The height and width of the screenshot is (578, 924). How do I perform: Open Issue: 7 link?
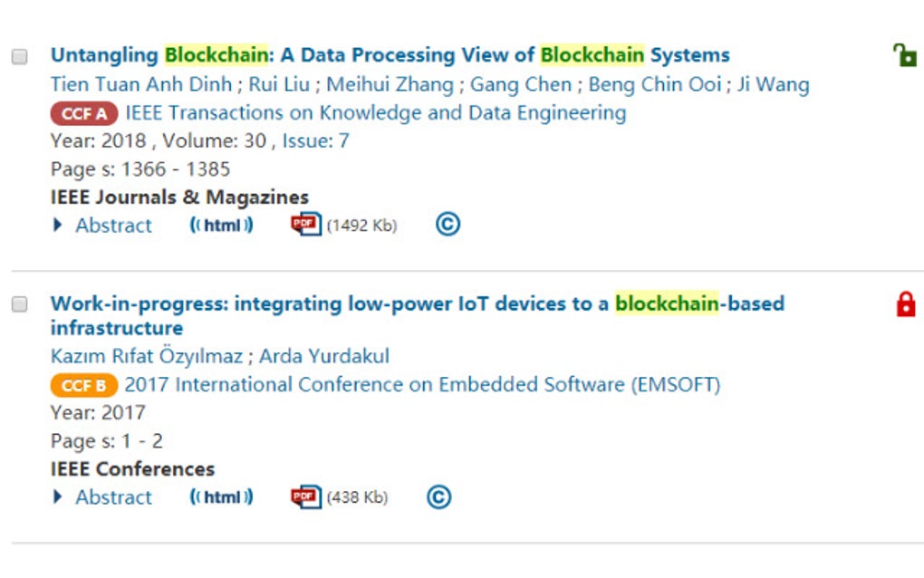point(315,140)
